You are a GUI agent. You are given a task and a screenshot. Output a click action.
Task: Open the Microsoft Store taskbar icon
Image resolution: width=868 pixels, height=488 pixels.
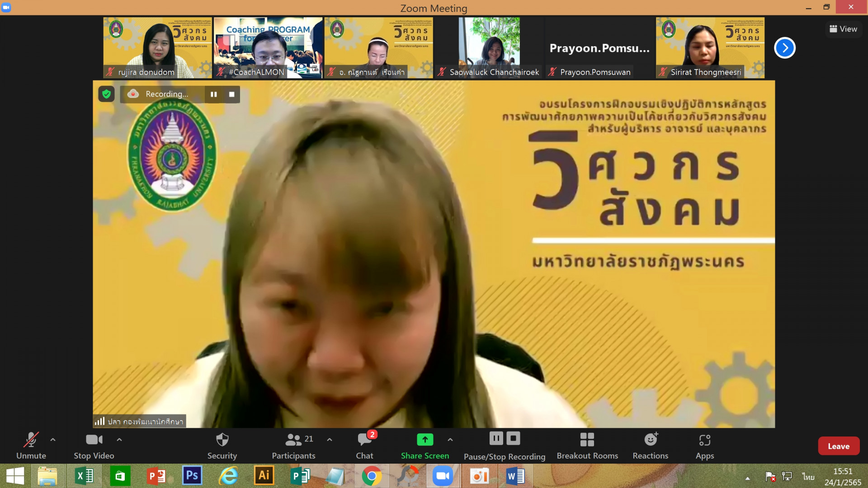(x=120, y=476)
